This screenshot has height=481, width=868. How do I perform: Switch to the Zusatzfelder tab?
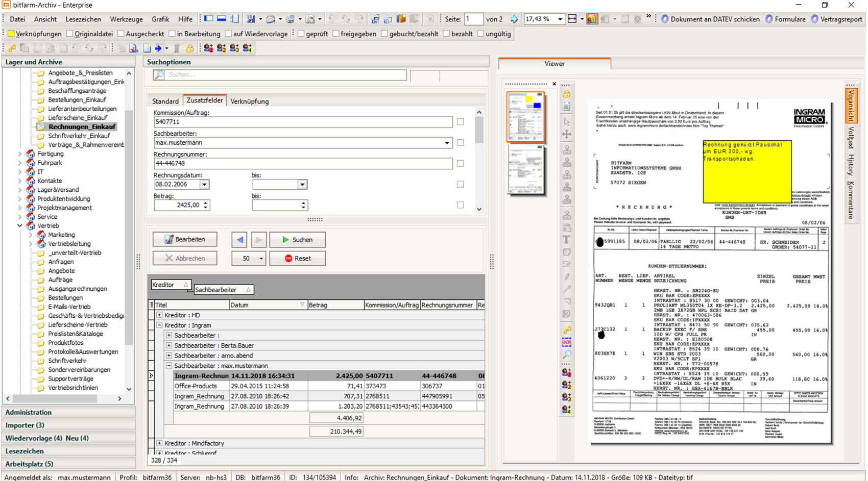pyautogui.click(x=204, y=100)
